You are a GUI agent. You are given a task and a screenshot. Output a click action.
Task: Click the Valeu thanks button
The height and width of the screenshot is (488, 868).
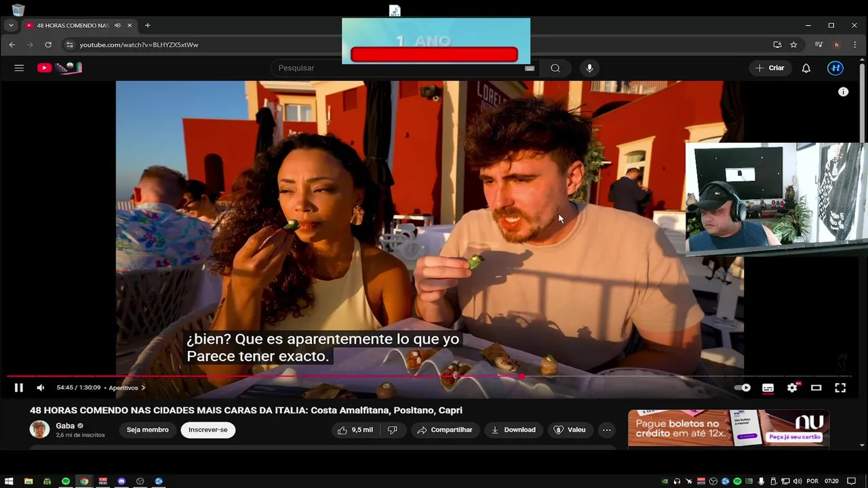point(570,430)
